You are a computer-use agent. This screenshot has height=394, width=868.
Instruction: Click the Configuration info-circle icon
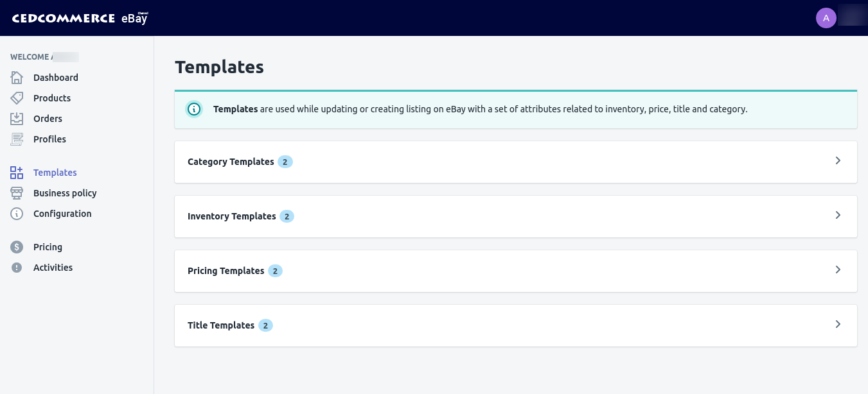pyautogui.click(x=17, y=214)
